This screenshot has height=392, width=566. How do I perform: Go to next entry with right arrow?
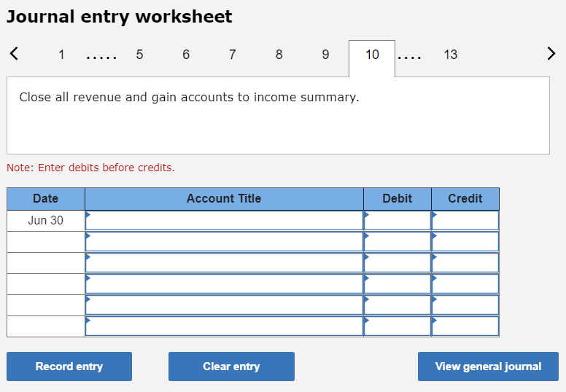click(551, 54)
